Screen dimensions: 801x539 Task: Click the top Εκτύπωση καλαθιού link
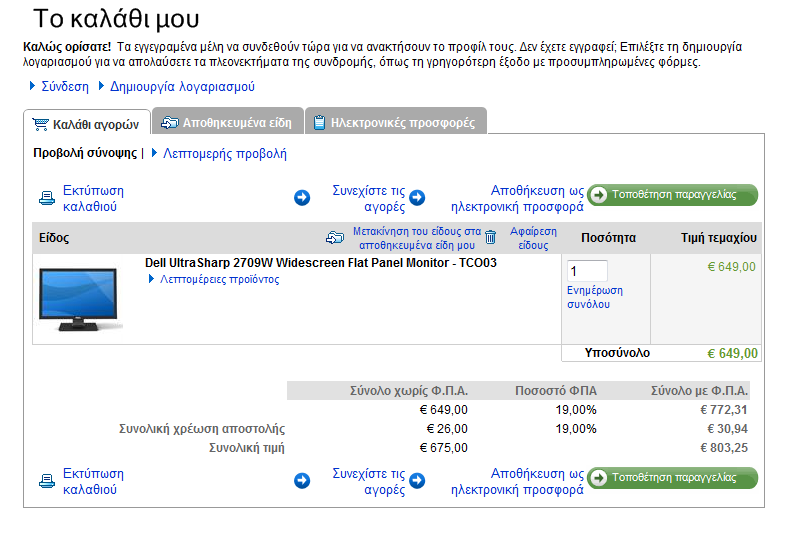[x=93, y=198]
